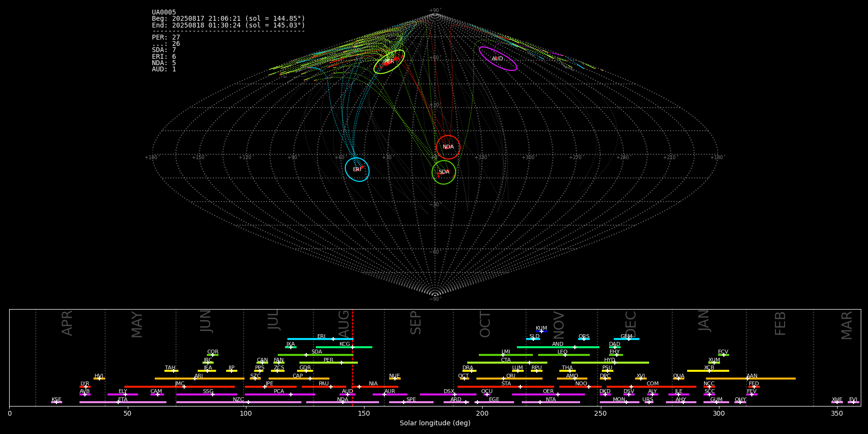
Task: Click the 'AUD: 1' count in the legend
Action: [x=164, y=69]
